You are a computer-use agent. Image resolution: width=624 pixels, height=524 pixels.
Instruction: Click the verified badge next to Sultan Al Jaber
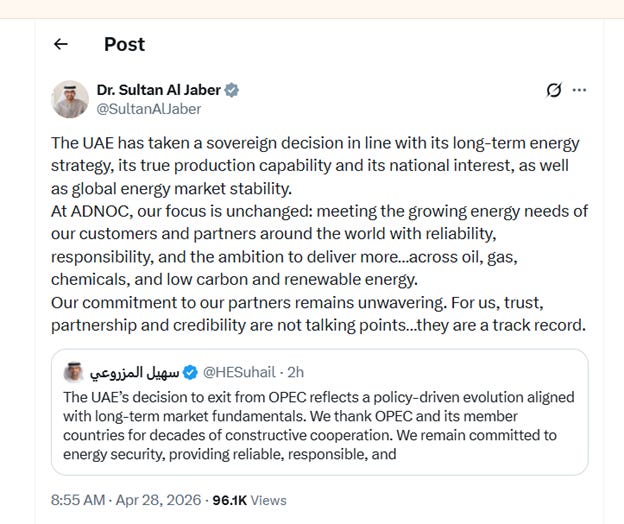(232, 90)
